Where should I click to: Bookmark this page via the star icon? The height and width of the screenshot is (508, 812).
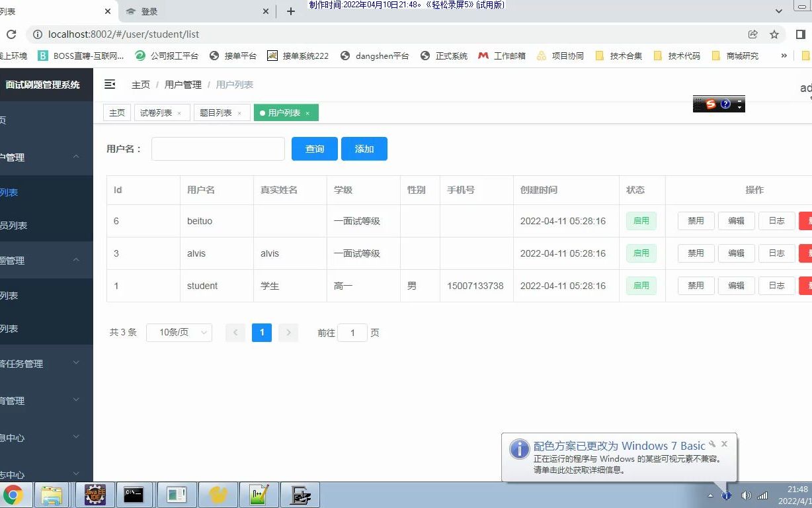tap(774, 34)
